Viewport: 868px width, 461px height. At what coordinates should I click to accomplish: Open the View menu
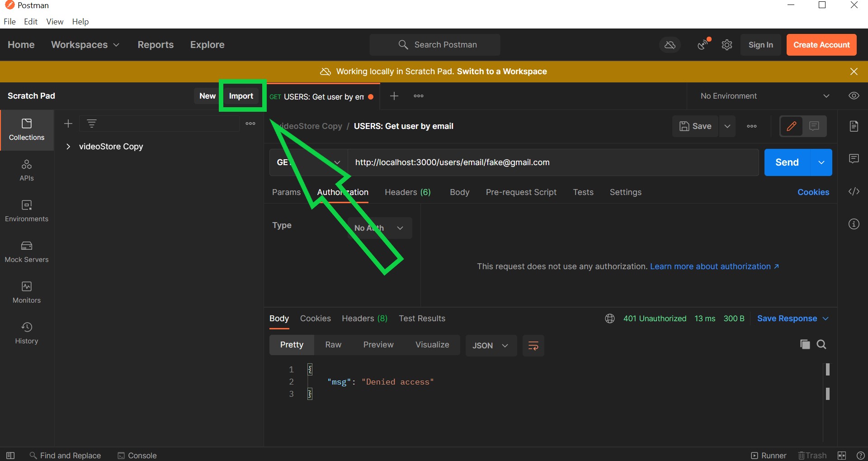(x=55, y=22)
